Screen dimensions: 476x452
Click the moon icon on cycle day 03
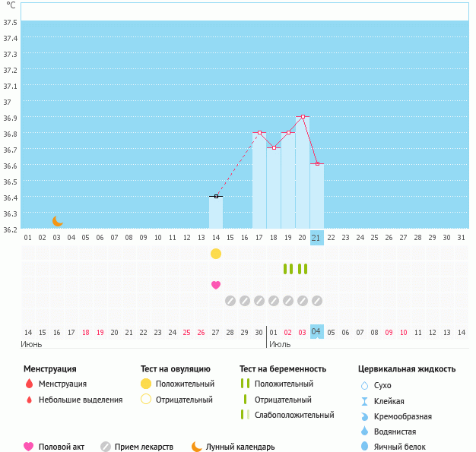coord(58,221)
